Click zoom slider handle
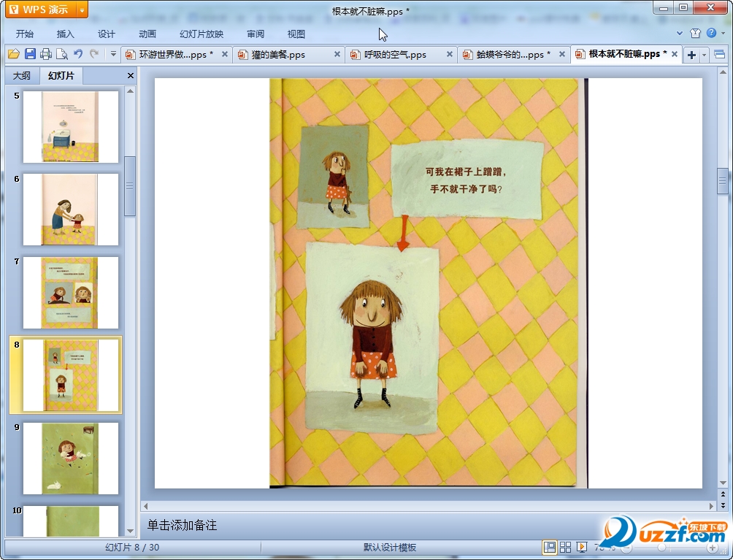The width and height of the screenshot is (733, 560). [x=661, y=547]
